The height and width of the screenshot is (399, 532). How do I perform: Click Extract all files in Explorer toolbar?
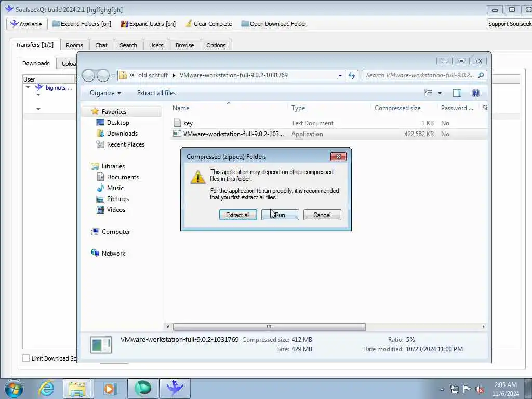tap(156, 93)
